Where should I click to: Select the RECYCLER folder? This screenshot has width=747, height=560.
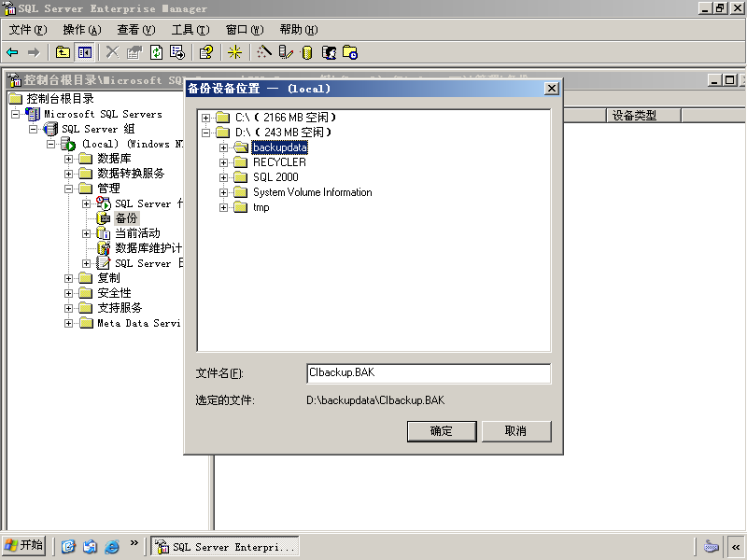point(279,162)
